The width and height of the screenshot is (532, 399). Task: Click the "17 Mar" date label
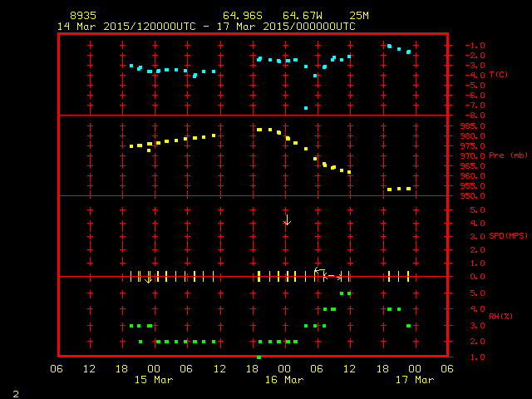point(415,380)
